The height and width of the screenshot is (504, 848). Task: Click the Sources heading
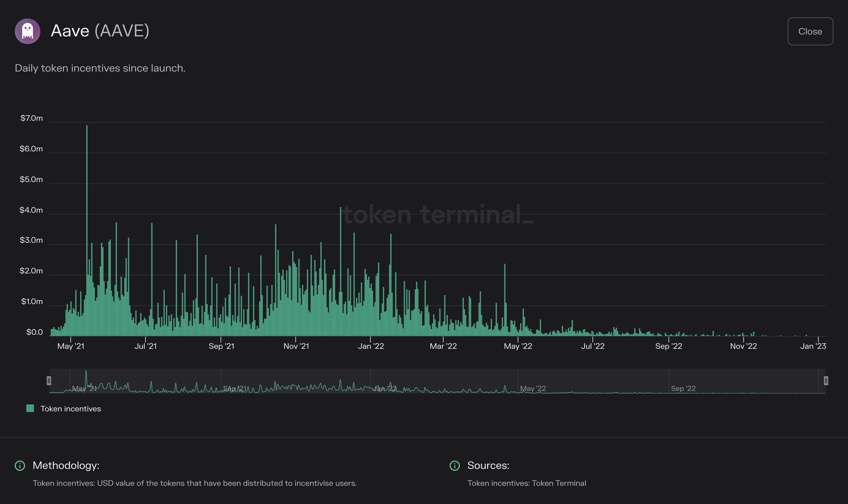coord(488,465)
